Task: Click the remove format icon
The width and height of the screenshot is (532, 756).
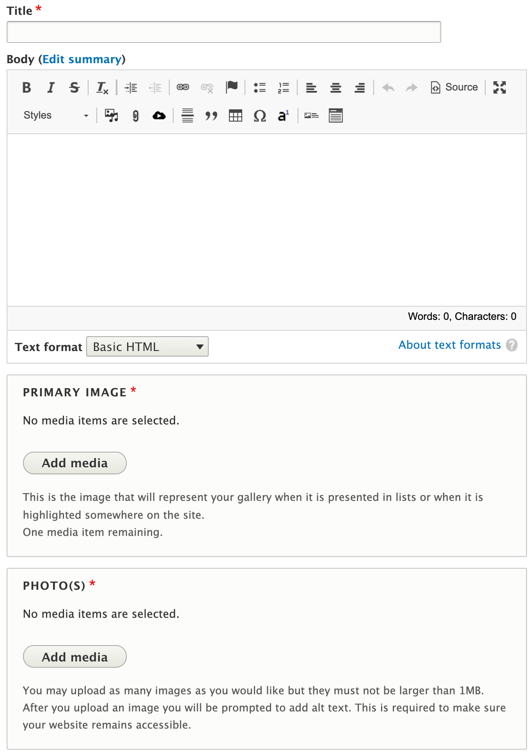Action: click(x=102, y=88)
